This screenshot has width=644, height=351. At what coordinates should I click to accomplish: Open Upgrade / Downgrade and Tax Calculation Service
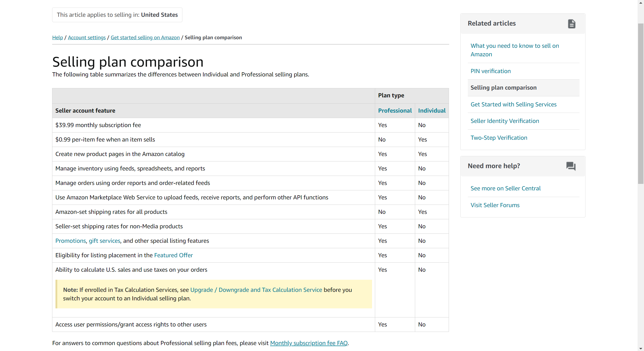pyautogui.click(x=256, y=290)
